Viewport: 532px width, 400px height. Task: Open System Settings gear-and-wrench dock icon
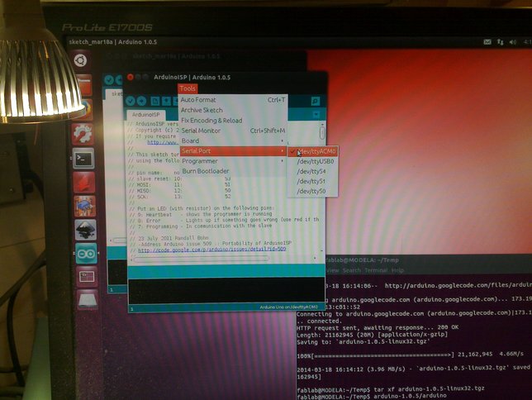coord(83,133)
